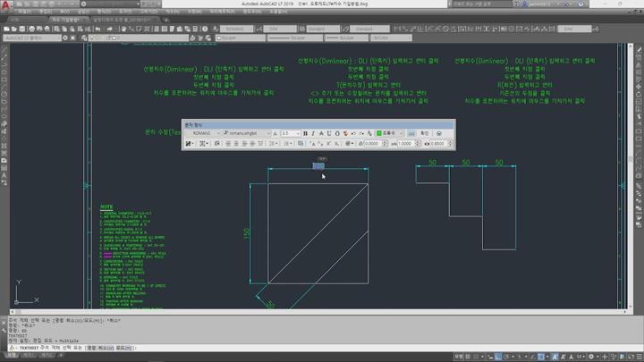Apply left paragraph alignment
This screenshot has height=362, width=644.
228,144
